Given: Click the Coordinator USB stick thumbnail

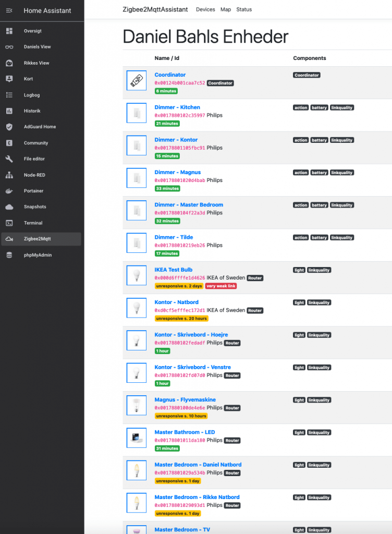Looking at the screenshot, I should [x=137, y=80].
